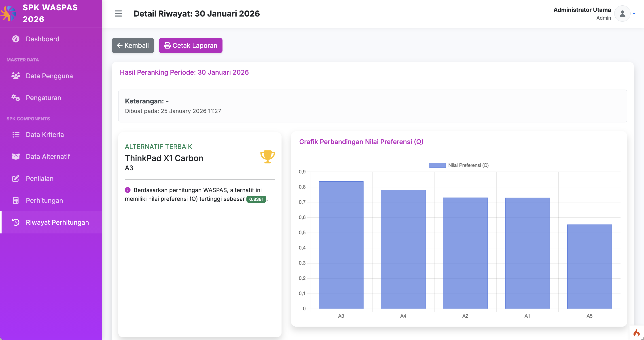Click the SPK COMPONENTS section header
The height and width of the screenshot is (340, 644).
[x=28, y=119]
